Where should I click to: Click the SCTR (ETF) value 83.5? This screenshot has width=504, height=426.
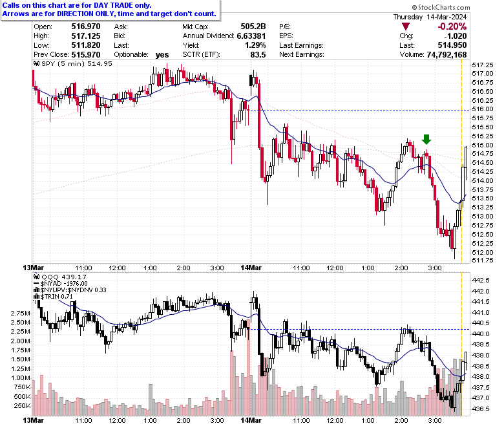(x=258, y=55)
